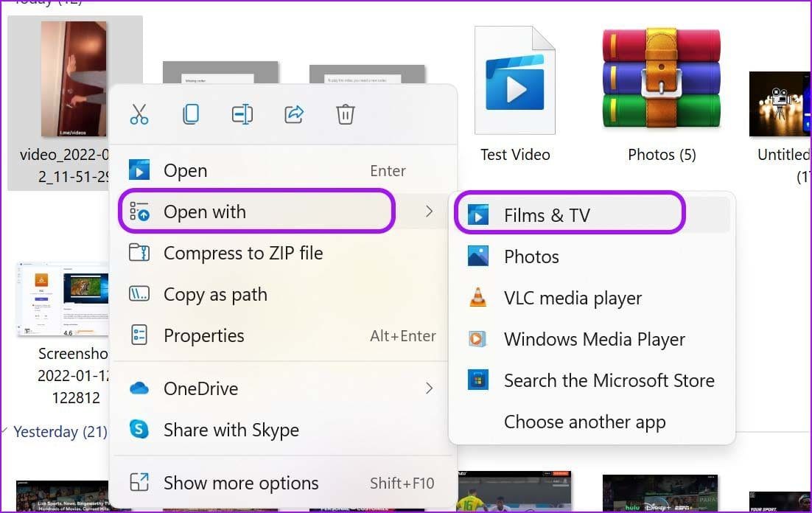This screenshot has width=812, height=513.
Task: Select Copy as path
Action: (283, 294)
